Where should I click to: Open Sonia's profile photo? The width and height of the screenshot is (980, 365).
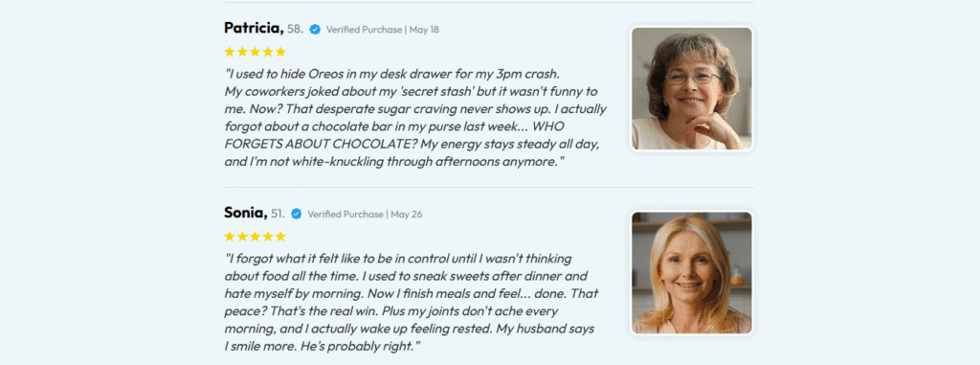pos(692,272)
